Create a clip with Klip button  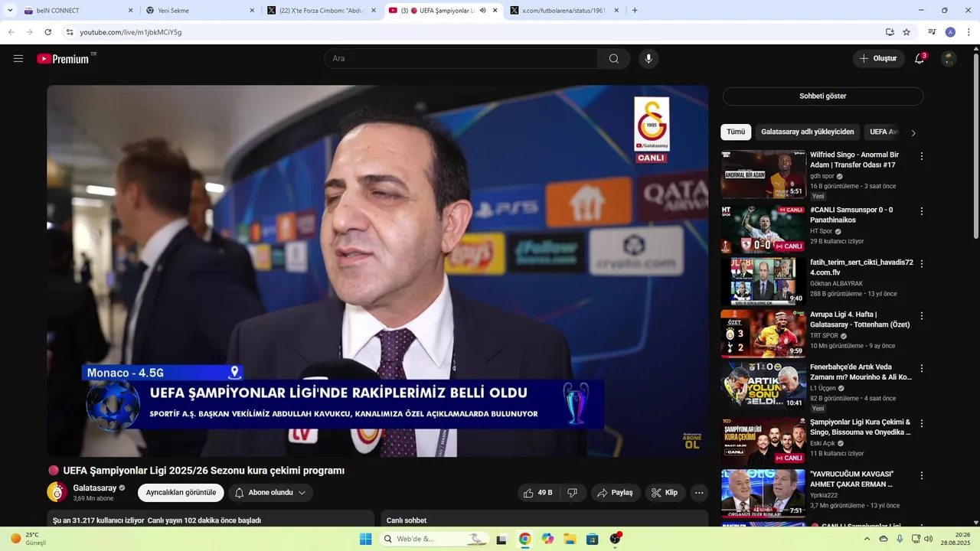[x=665, y=493]
